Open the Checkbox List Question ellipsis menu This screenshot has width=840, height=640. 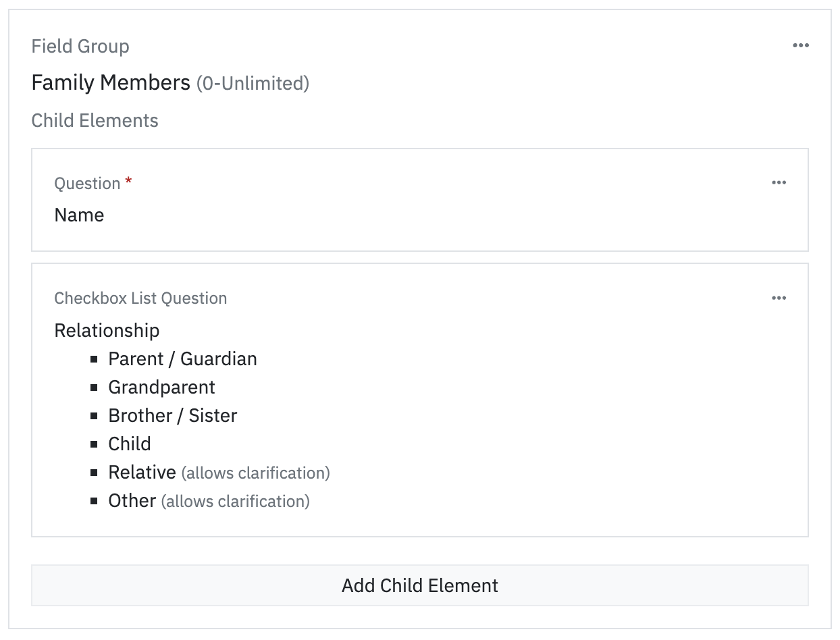pos(779,298)
